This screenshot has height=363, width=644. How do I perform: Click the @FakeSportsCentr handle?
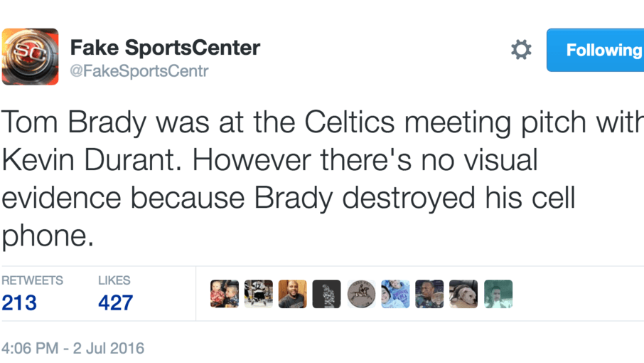point(139,71)
